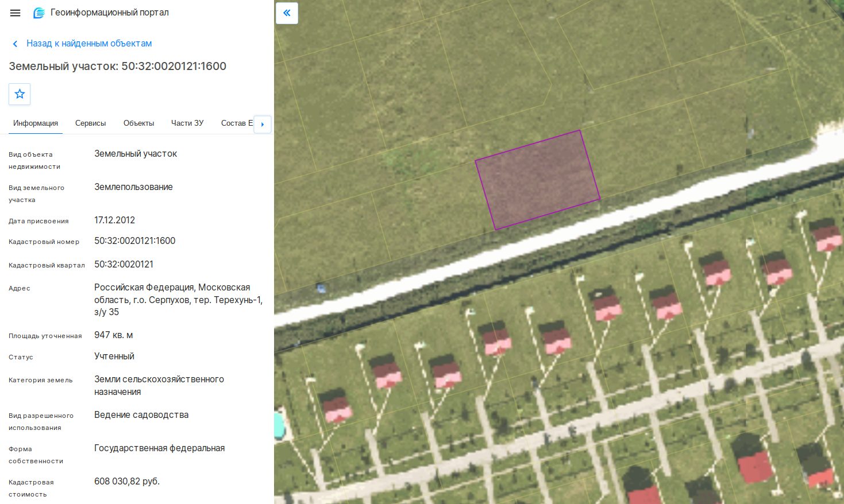Select кадастровый квартал value 50:32:0020121
The height and width of the screenshot is (504, 844).
124,265
